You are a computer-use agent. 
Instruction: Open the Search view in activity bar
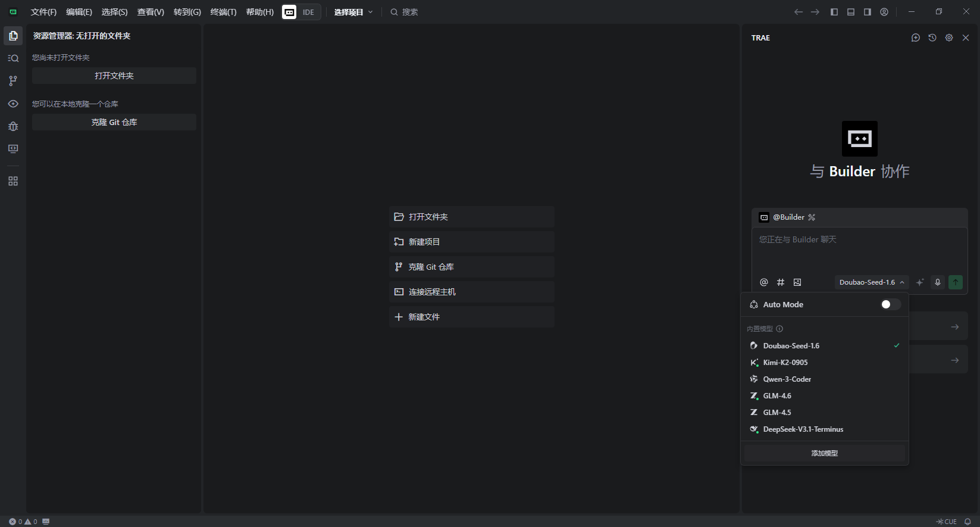13,58
